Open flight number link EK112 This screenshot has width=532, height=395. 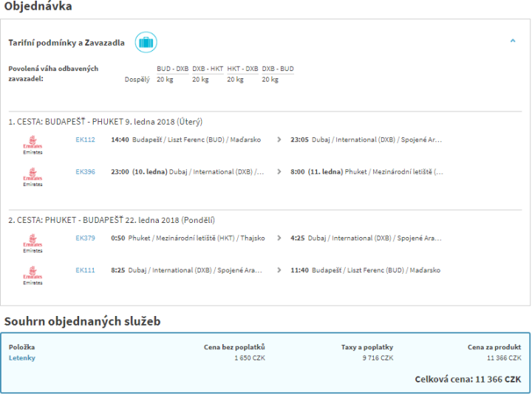85,139
